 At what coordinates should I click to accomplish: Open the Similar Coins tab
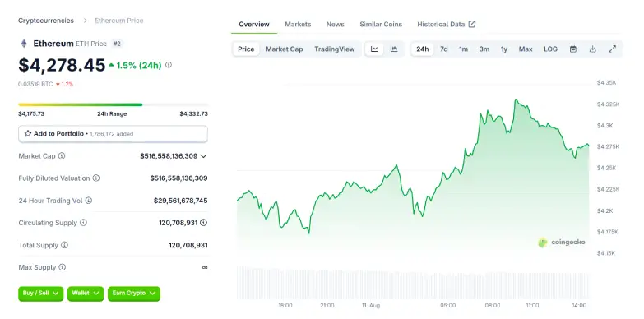[381, 24]
